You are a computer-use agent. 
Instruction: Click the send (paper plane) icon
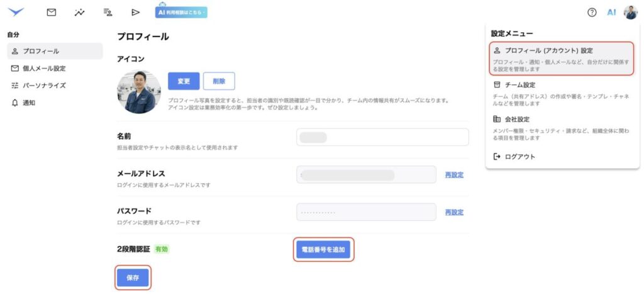135,12
